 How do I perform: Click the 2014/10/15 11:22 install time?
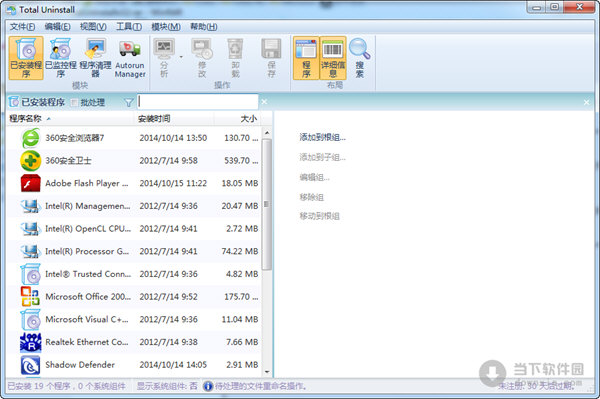(173, 183)
